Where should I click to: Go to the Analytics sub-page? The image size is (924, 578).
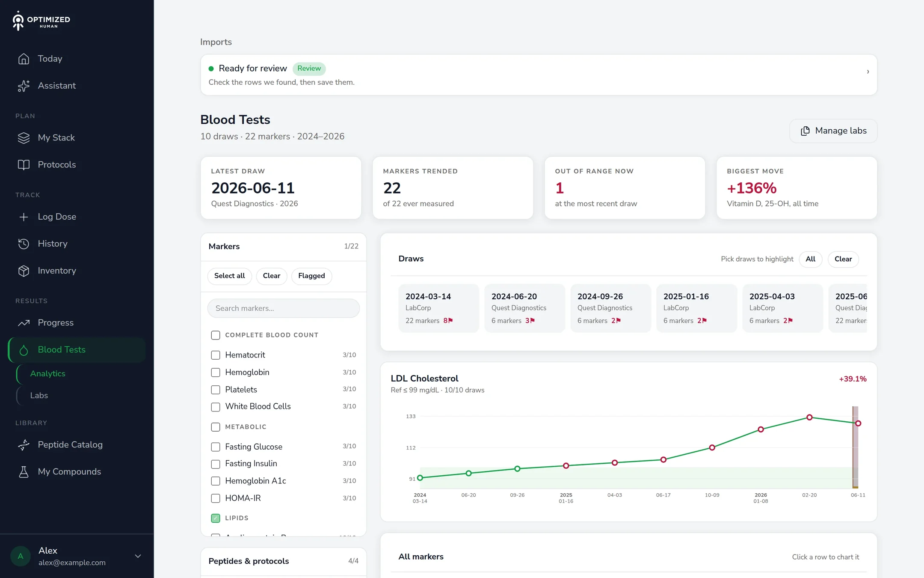[48, 374]
